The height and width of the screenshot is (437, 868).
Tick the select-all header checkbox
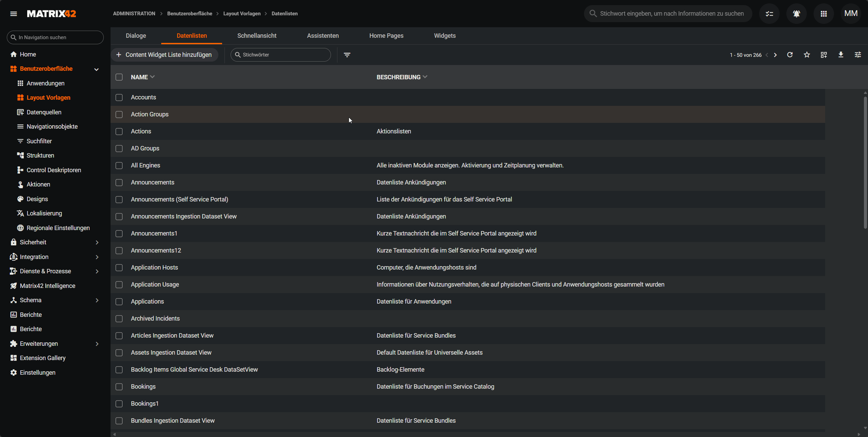pyautogui.click(x=119, y=77)
